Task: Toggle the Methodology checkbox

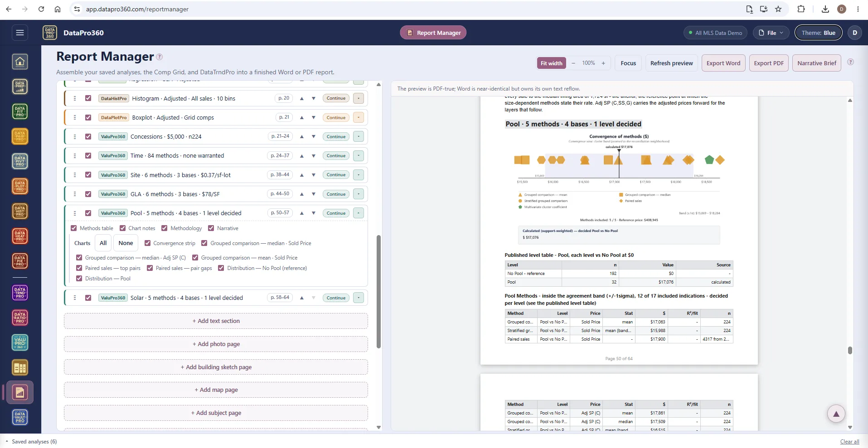Action: [x=165, y=228]
